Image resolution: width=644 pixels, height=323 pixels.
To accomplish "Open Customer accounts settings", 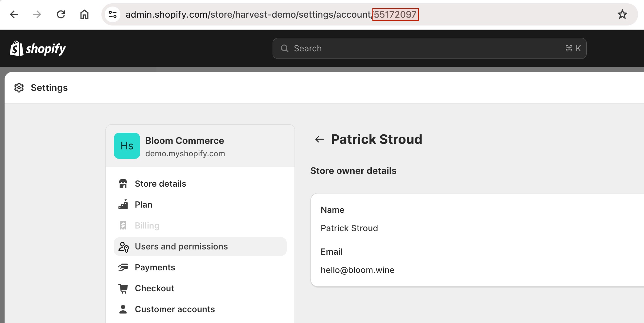I will click(x=175, y=309).
